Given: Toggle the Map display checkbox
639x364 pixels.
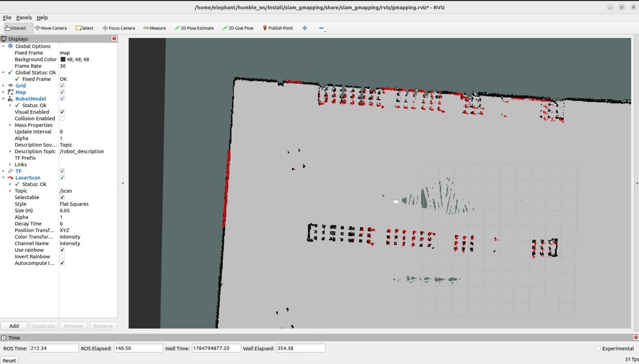Looking at the screenshot, I should point(62,92).
